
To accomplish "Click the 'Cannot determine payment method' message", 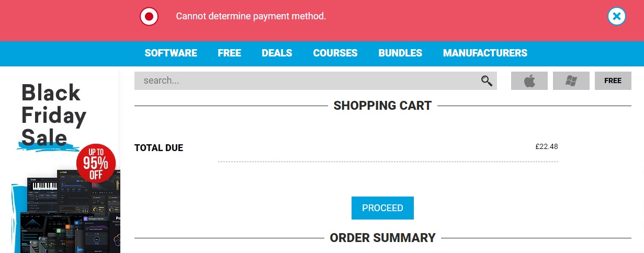I will 251,16.
